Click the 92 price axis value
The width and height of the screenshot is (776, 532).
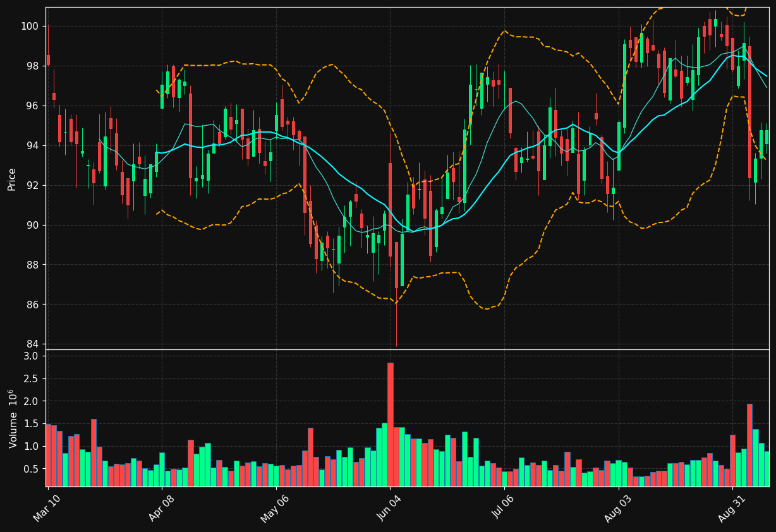33,186
